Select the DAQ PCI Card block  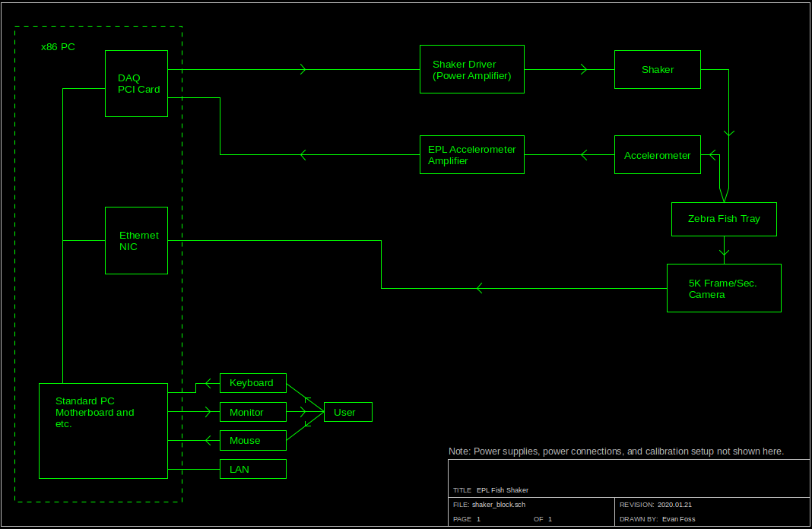[136, 84]
